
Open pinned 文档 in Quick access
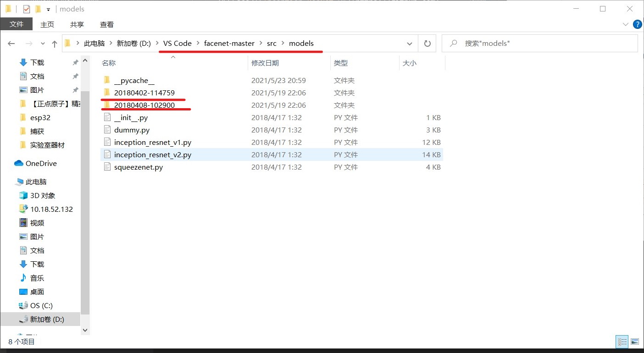(x=37, y=76)
